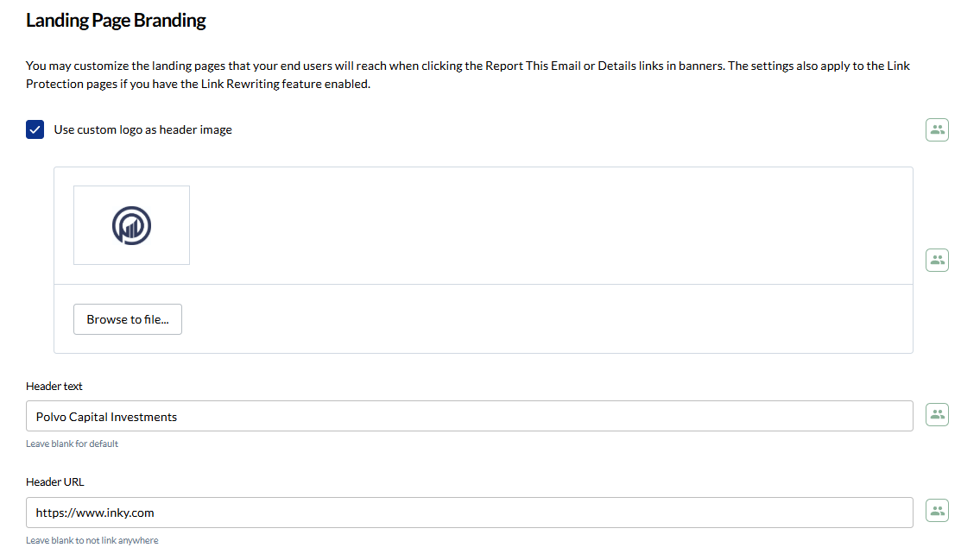The height and width of the screenshot is (560, 961).
Task: Click the "Leave blank for default" hint
Action: pos(72,444)
